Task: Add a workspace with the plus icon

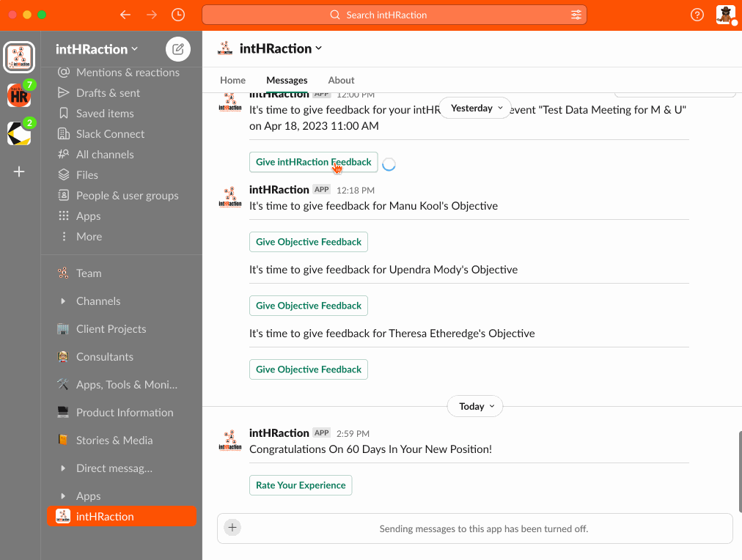Action: (19, 172)
